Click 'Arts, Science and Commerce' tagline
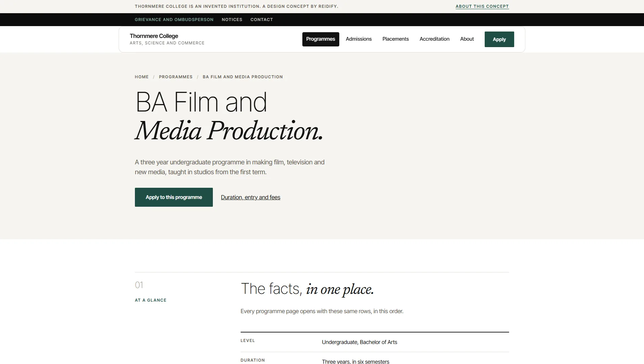644x364 pixels. click(167, 43)
